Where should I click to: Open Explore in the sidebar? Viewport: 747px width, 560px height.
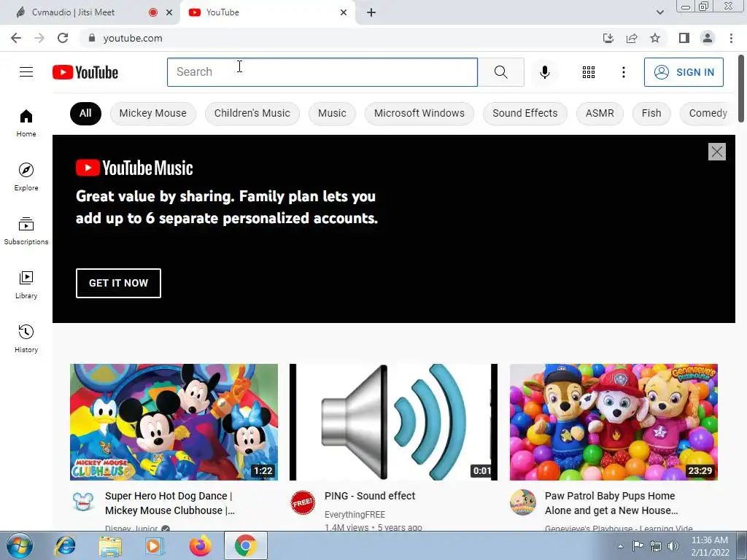(x=26, y=176)
